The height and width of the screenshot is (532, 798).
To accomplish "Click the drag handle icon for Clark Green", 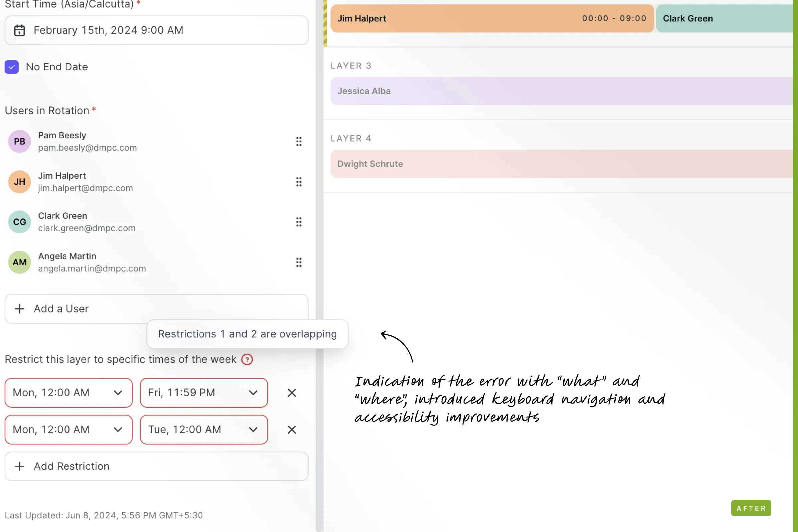I will point(299,222).
